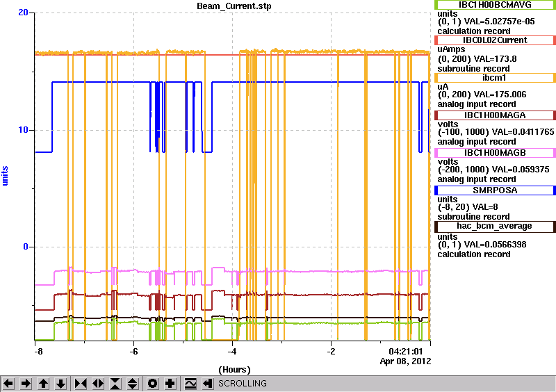Select the IBC0L02Current legend entry
Viewport: 556px width, 392px height.
[495, 40]
